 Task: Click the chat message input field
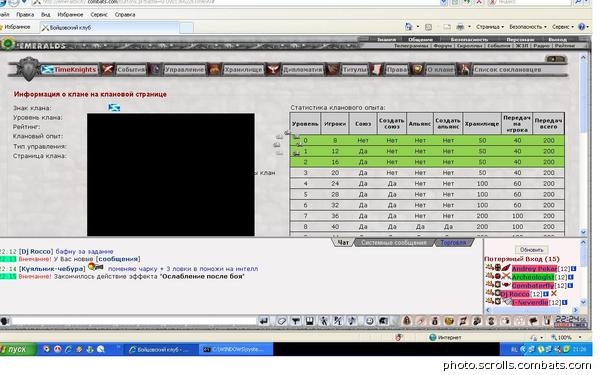134,321
